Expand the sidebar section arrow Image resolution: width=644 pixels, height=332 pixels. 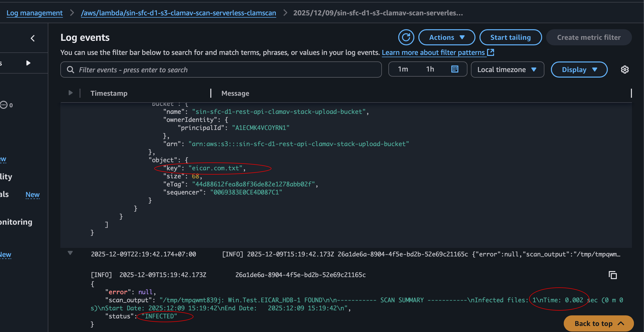click(28, 63)
